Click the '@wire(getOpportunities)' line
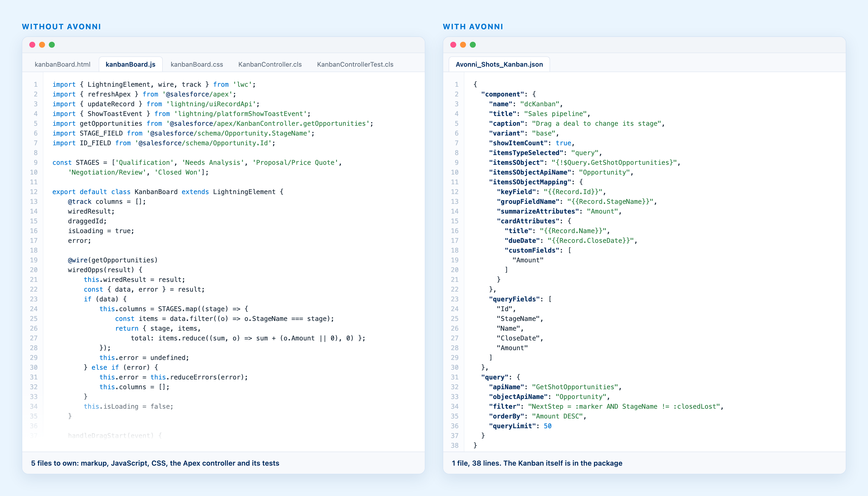 (113, 260)
